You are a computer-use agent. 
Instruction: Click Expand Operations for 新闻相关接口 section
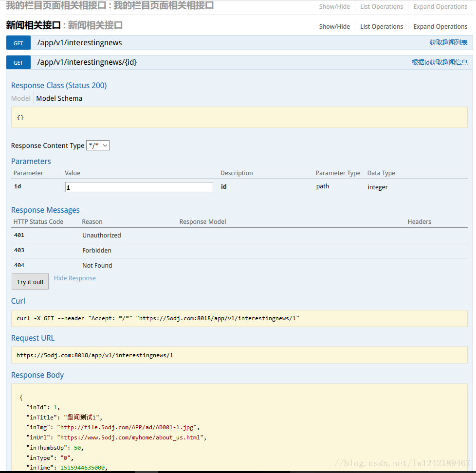pyautogui.click(x=440, y=27)
